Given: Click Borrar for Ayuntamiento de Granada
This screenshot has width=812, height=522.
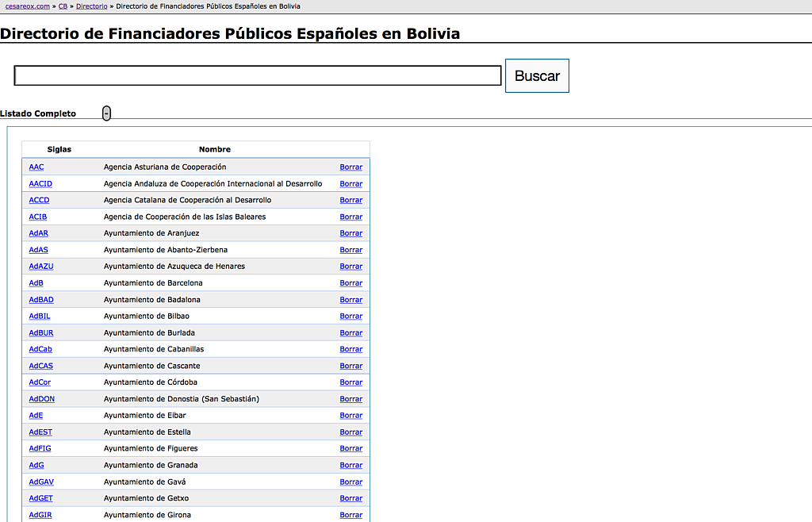Looking at the screenshot, I should point(351,465).
